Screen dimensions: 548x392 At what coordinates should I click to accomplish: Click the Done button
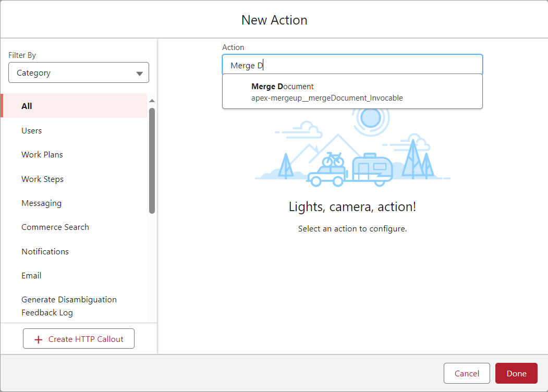516,373
